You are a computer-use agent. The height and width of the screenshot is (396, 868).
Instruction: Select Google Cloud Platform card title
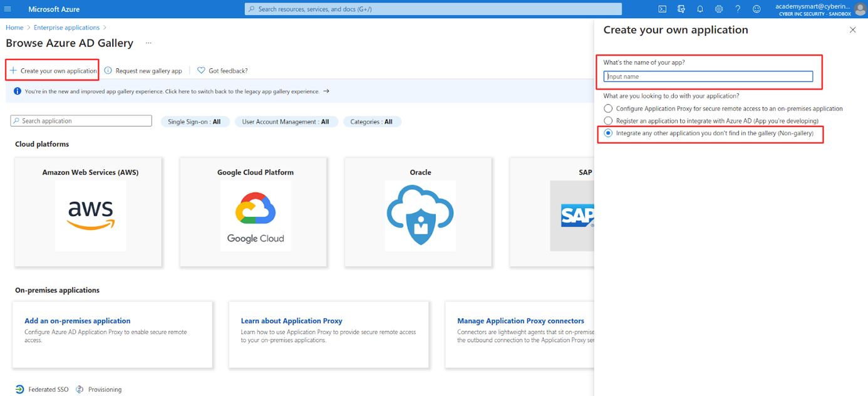(256, 172)
